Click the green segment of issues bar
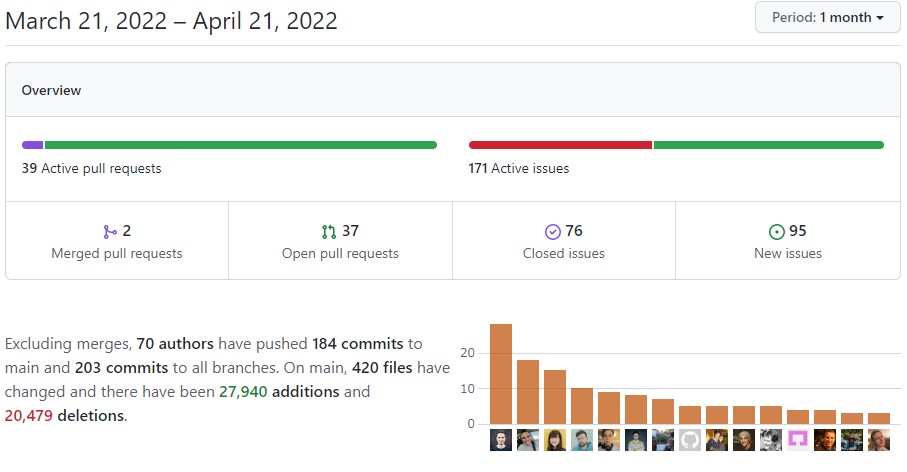 point(769,145)
